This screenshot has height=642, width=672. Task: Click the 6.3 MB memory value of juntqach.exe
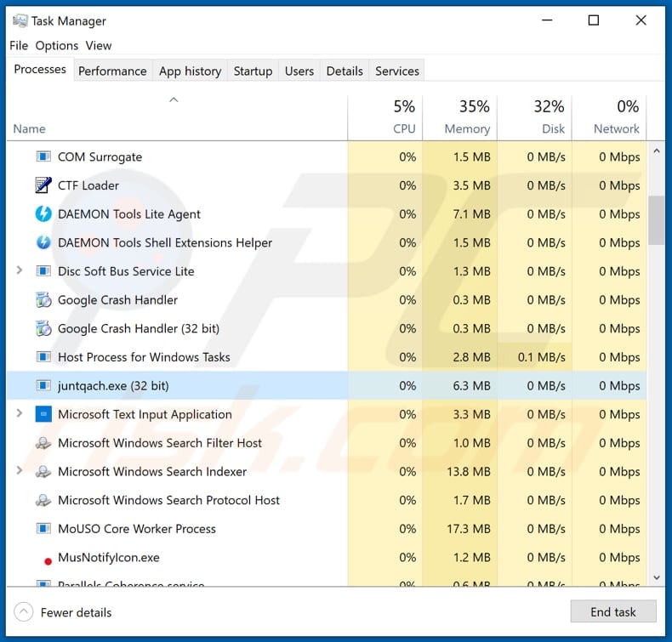tap(471, 386)
